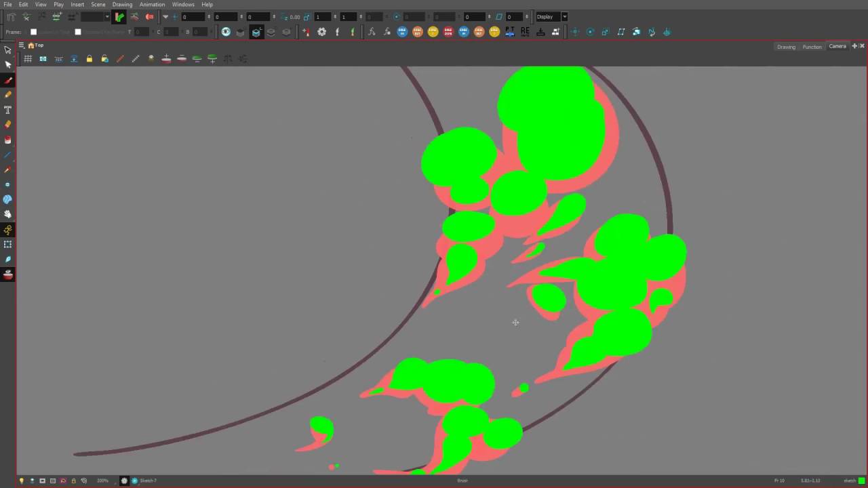Switch to the Function view tab

pyautogui.click(x=812, y=47)
